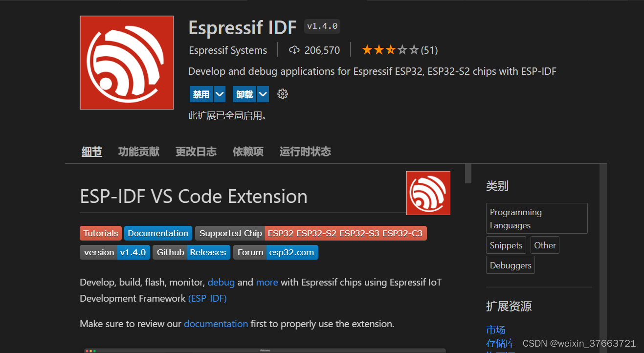Click the 类别 heading

497,186
